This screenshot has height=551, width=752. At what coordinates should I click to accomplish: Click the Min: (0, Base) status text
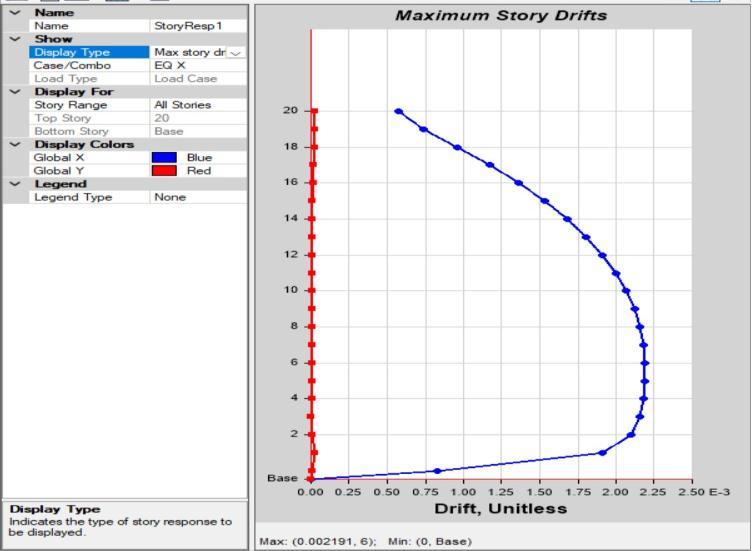point(430,541)
